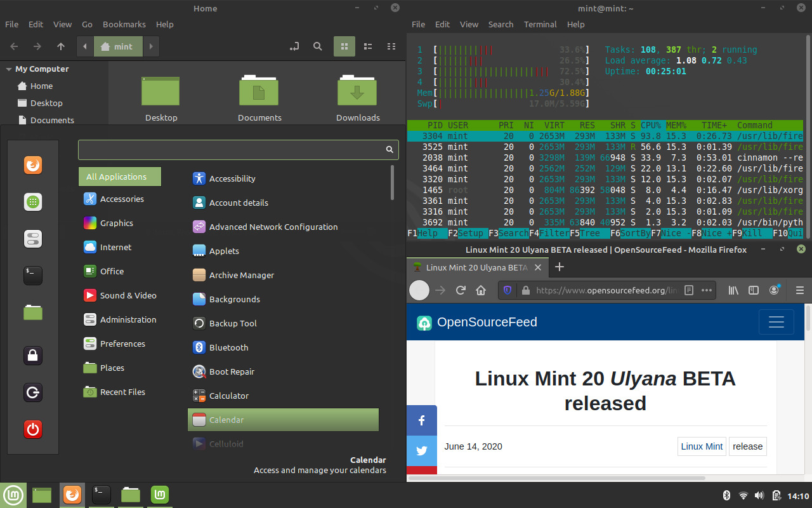812x508 pixels.
Task: Toggle location entry in file manager
Action: pyautogui.click(x=294, y=46)
